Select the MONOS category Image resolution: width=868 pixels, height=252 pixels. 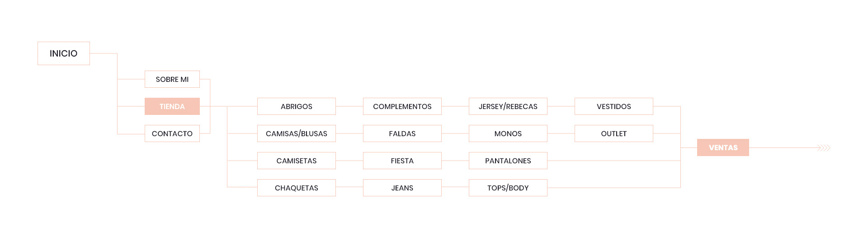[508, 133]
